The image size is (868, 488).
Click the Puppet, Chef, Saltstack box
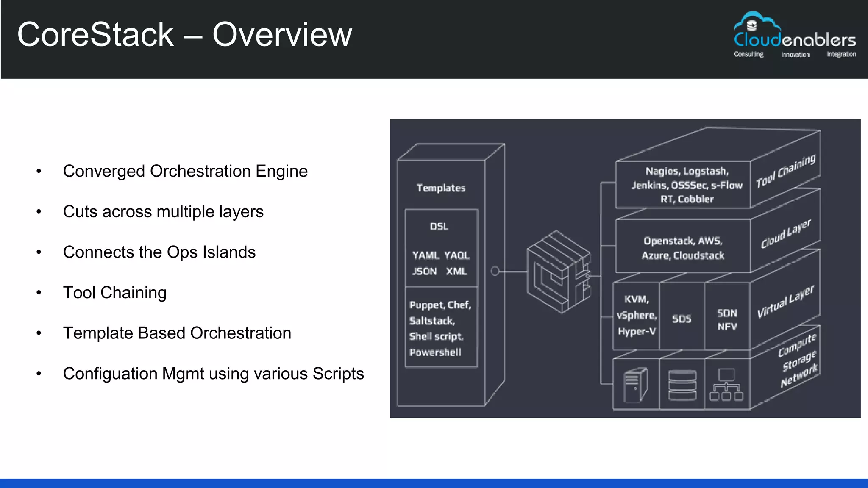441,328
